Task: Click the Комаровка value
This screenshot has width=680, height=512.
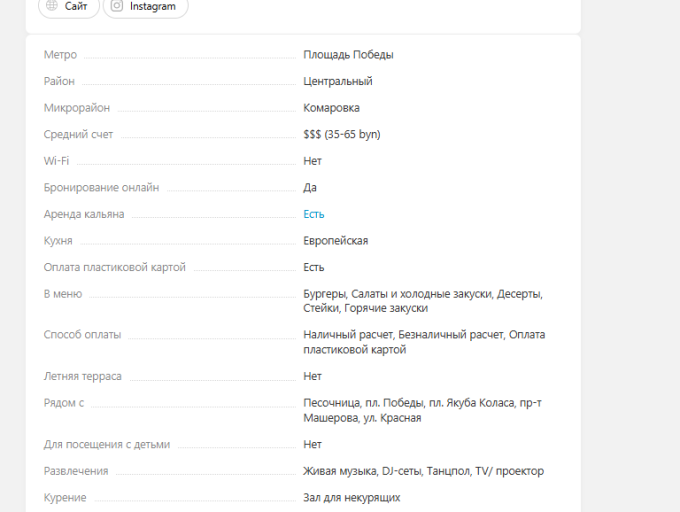Action: coord(331,108)
